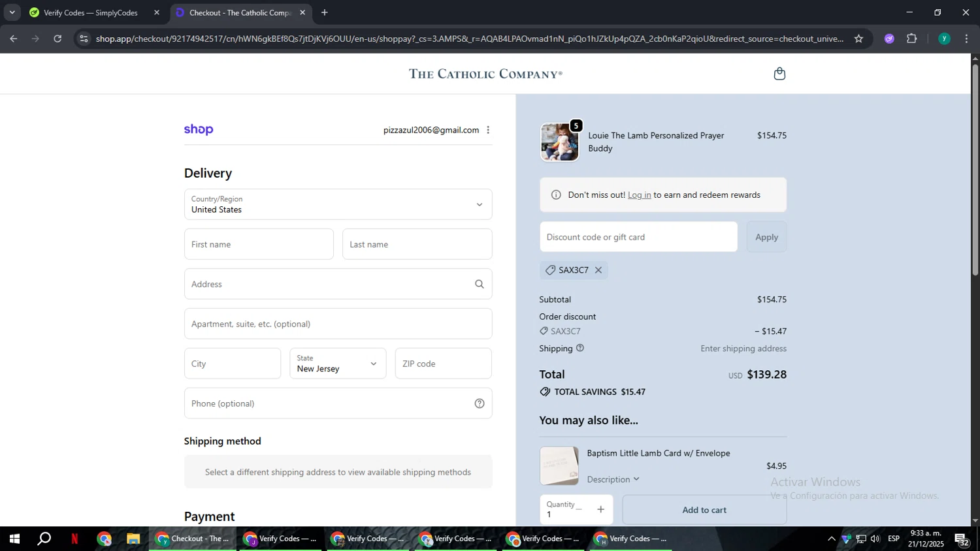Open the volume control in system tray
The image size is (980, 551).
tap(875, 539)
